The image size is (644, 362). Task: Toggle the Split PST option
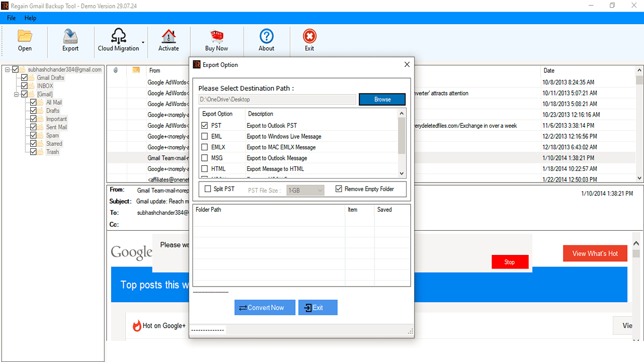pos(208,189)
